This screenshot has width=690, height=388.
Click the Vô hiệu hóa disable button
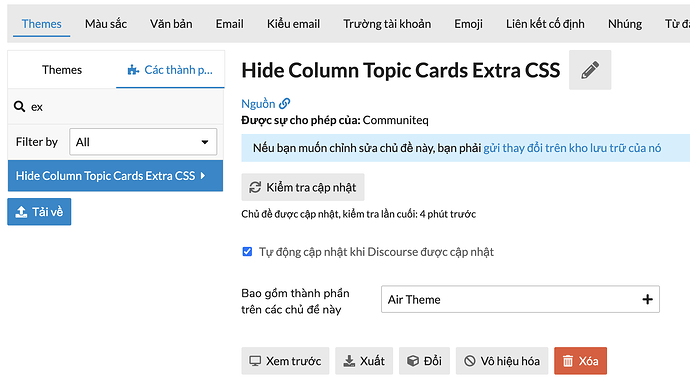click(502, 361)
